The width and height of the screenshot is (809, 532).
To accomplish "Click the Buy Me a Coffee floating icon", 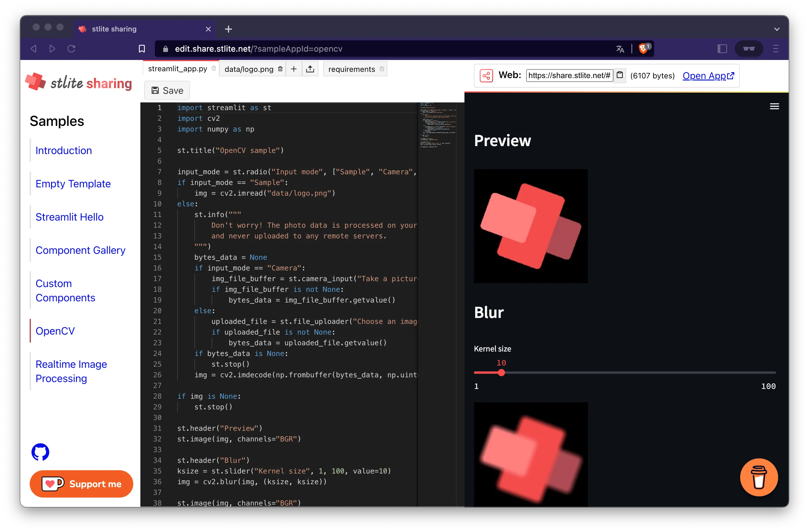I will pyautogui.click(x=759, y=477).
